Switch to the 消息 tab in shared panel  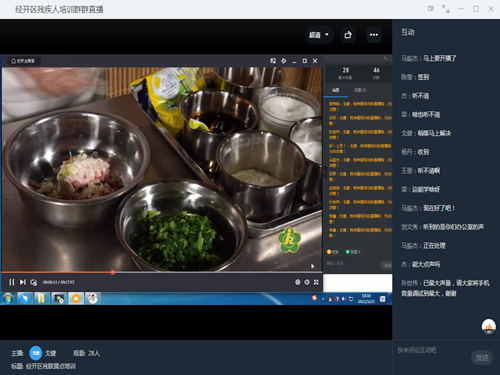[336, 90]
